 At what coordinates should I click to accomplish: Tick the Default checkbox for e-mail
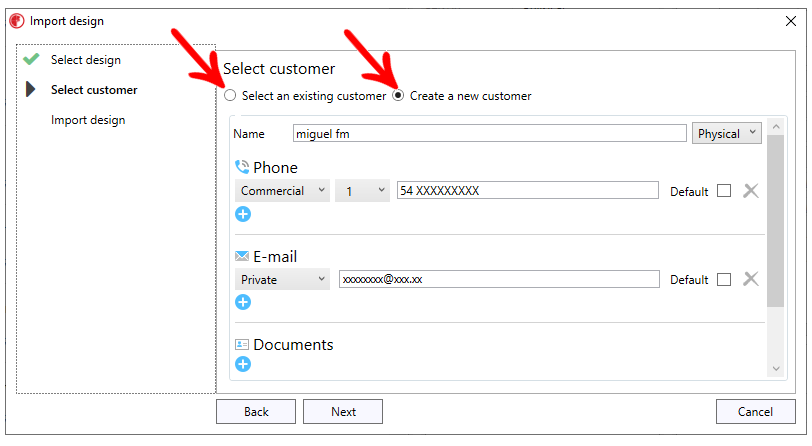pos(724,280)
